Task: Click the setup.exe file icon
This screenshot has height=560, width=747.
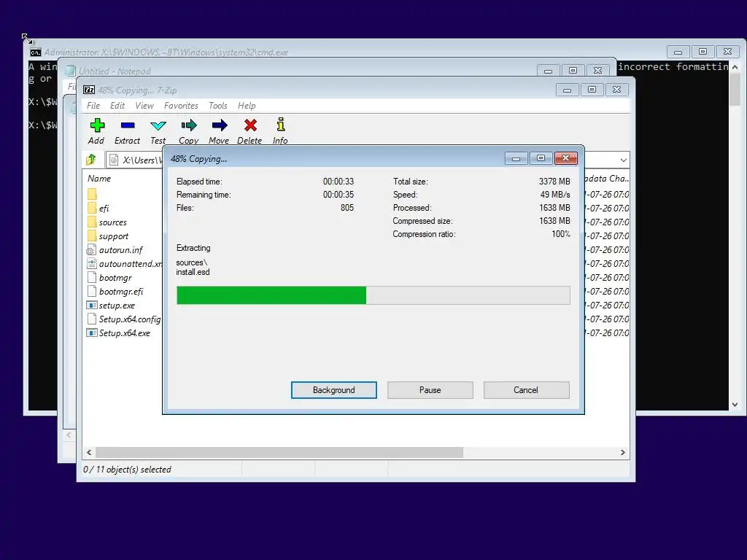Action: pos(91,306)
